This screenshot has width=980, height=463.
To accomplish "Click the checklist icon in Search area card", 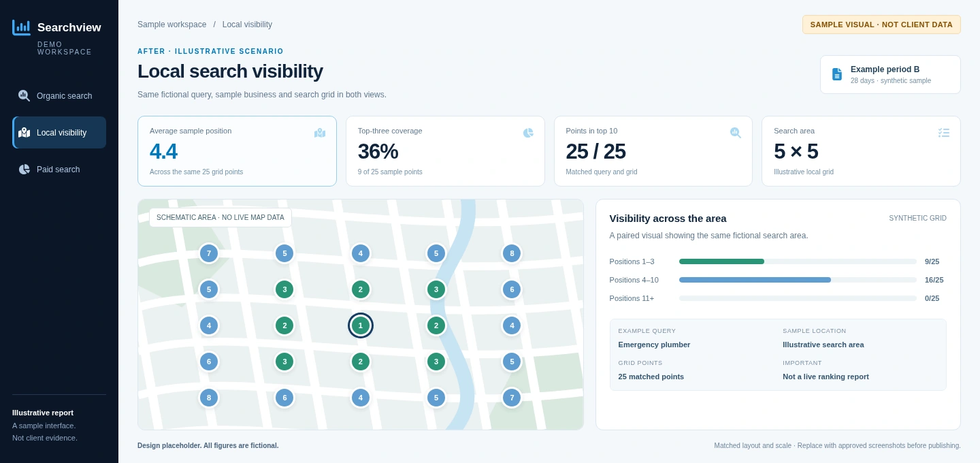I will pos(944,133).
